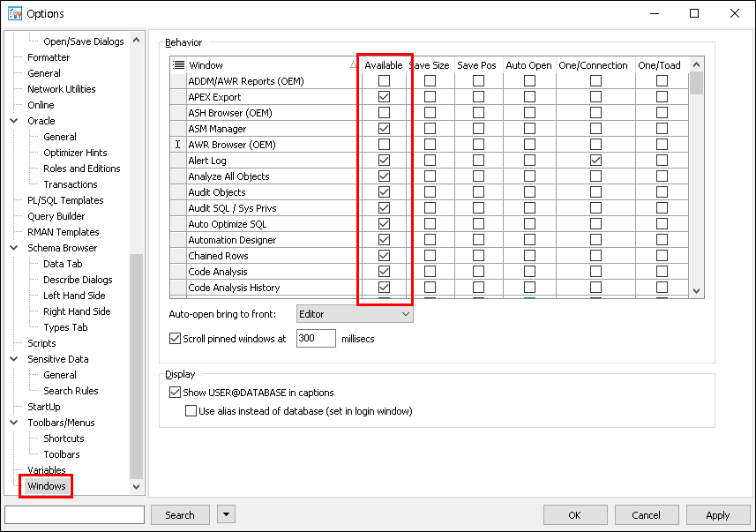Disable Show USER@DATABASE in captions

(175, 393)
